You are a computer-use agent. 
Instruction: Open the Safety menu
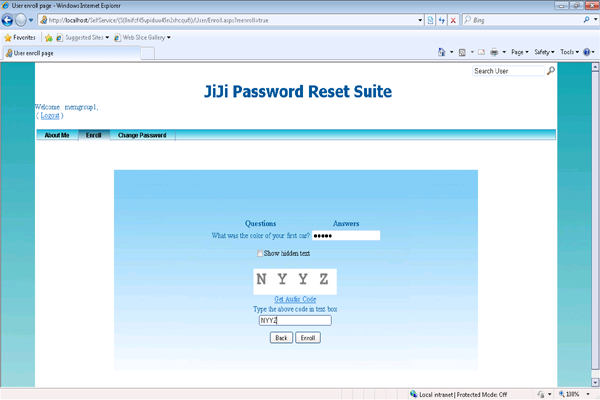point(544,52)
